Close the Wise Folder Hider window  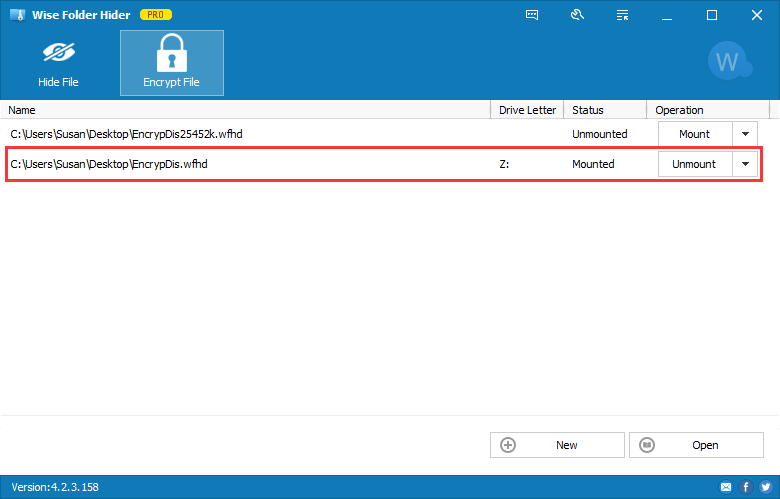757,15
